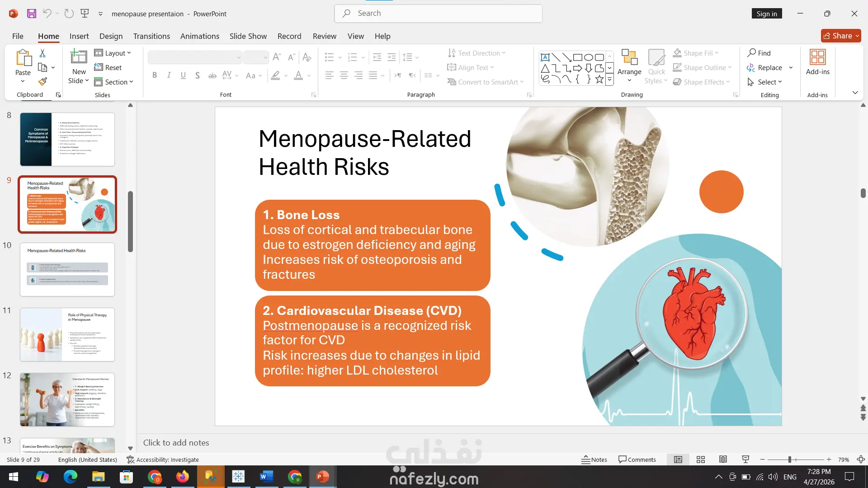This screenshot has height=488, width=868.
Task: Click the Sign in button
Action: click(767, 14)
